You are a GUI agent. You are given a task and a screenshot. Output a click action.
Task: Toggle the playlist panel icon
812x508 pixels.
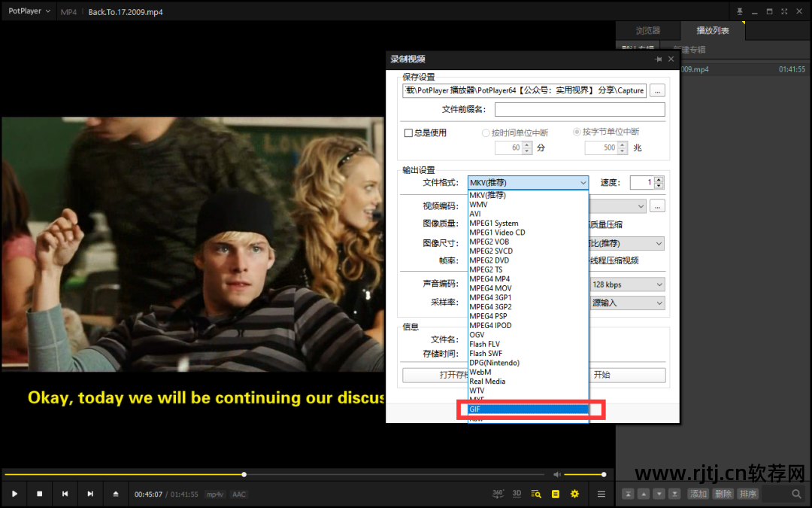pos(555,494)
